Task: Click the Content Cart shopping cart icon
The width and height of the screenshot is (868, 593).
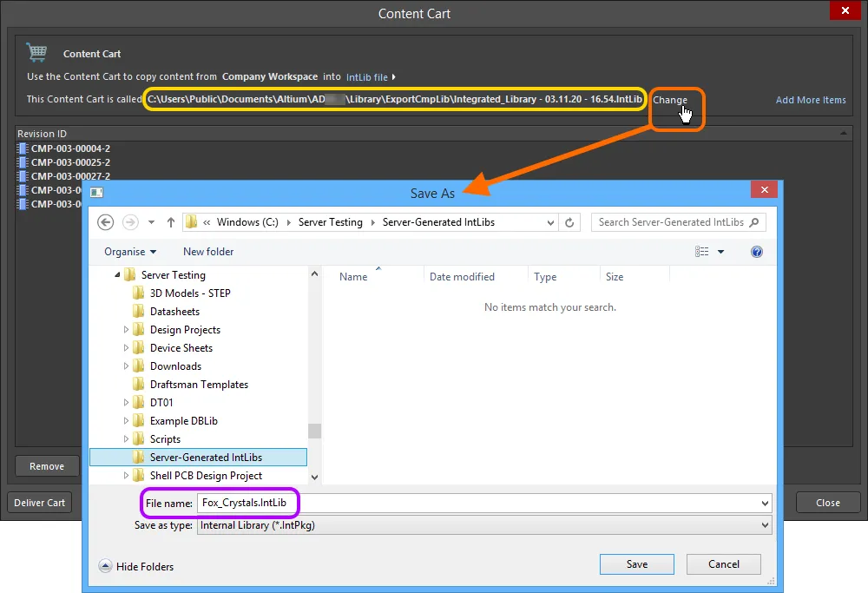Action: click(36, 52)
